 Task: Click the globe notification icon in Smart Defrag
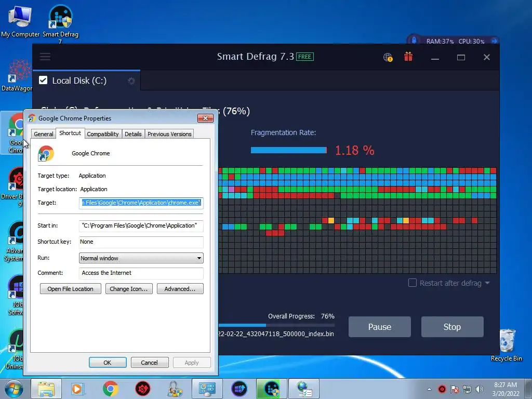388,57
